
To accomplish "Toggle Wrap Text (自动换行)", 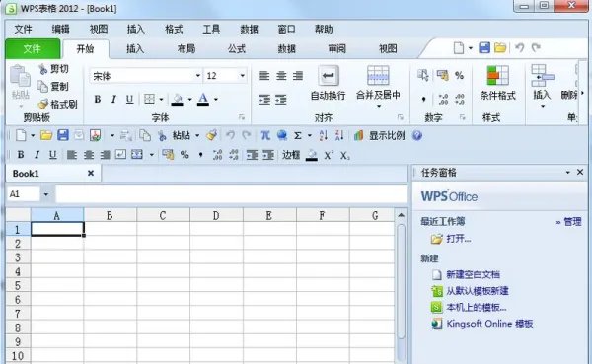I will point(329,83).
